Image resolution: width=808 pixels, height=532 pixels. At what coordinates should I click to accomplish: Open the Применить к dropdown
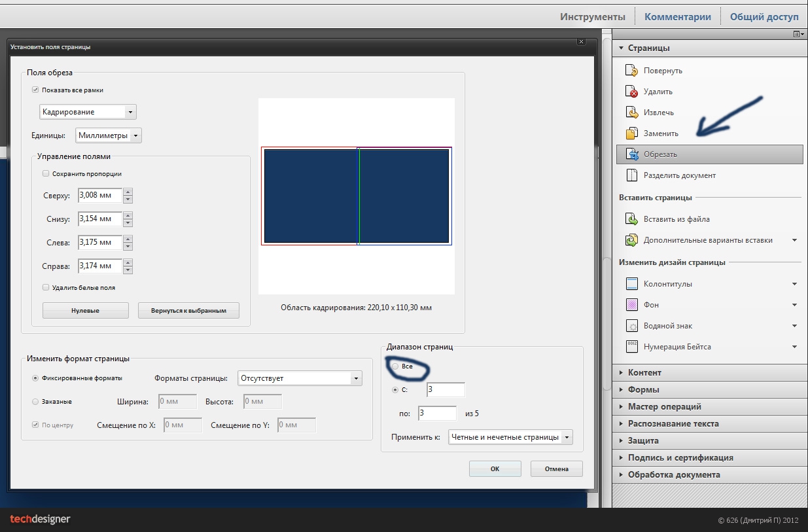pos(511,437)
